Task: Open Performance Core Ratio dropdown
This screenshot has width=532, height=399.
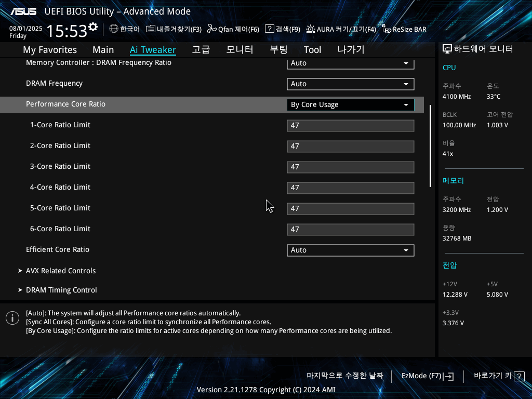Action: pos(351,105)
